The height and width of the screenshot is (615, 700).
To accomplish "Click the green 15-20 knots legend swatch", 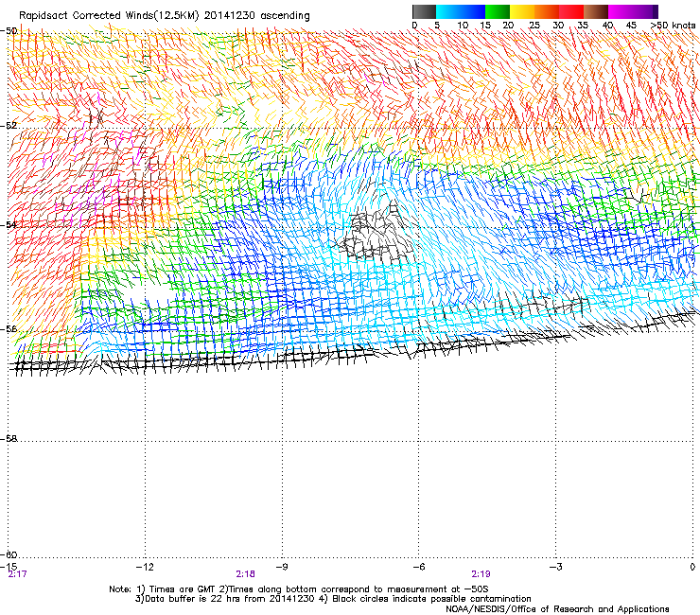I will pos(498,11).
